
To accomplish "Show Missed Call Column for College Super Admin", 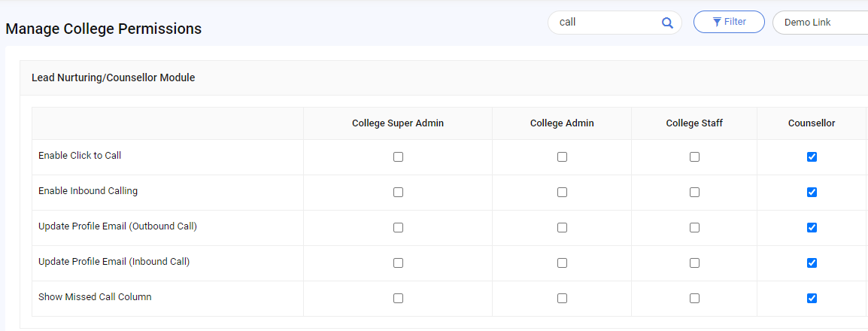I will (398, 298).
